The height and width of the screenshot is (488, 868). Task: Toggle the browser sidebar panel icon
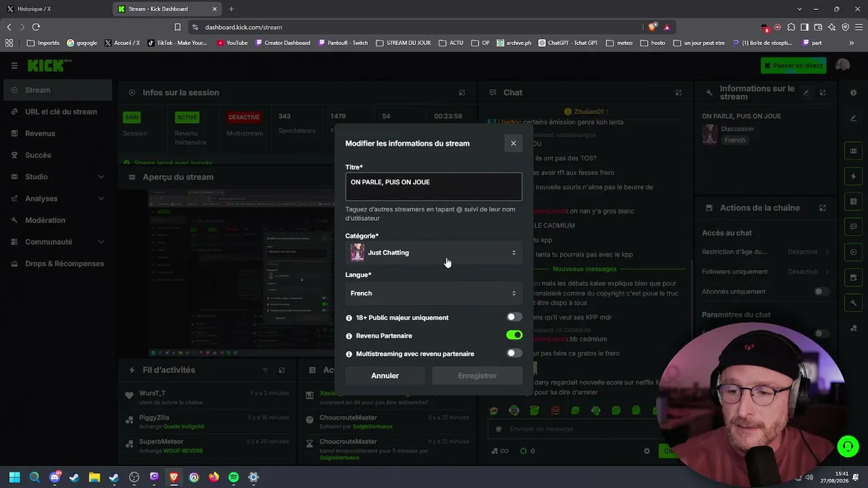[804, 27]
